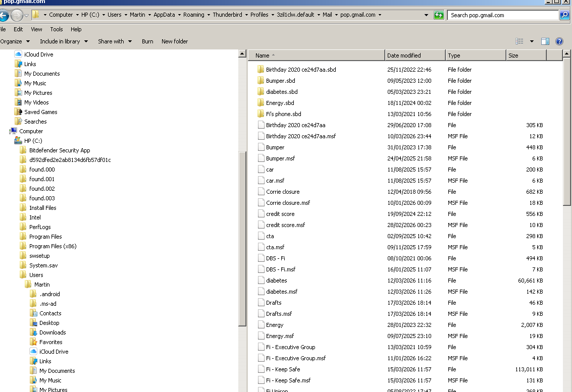Click the Downloads folder in tree
Image resolution: width=572 pixels, height=392 pixels.
tap(53, 332)
